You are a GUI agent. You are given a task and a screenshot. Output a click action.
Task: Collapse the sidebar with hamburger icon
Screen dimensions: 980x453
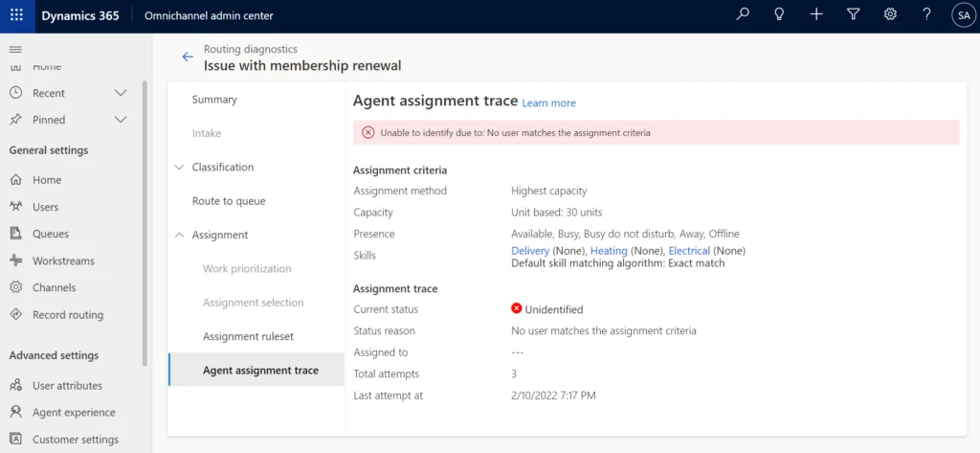[15, 50]
